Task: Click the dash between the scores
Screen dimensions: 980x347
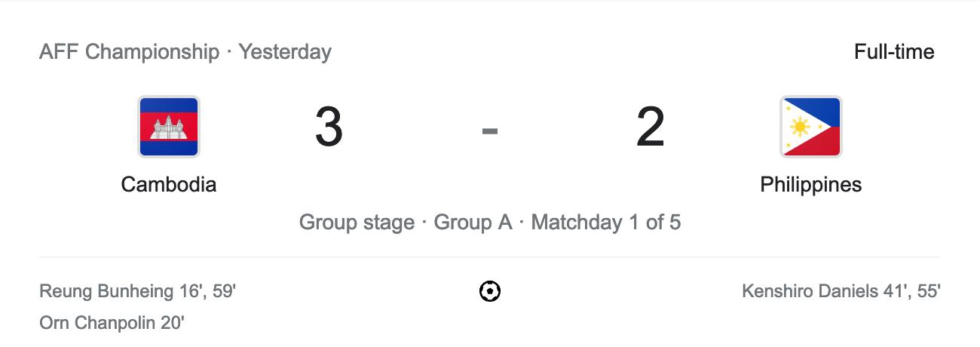Action: [x=490, y=131]
